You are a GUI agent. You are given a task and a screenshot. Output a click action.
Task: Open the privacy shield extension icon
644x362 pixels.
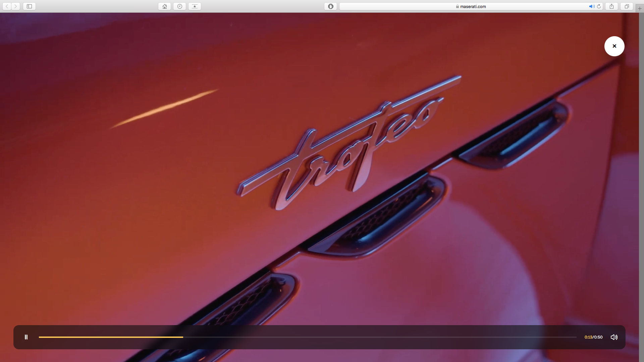pyautogui.click(x=330, y=6)
